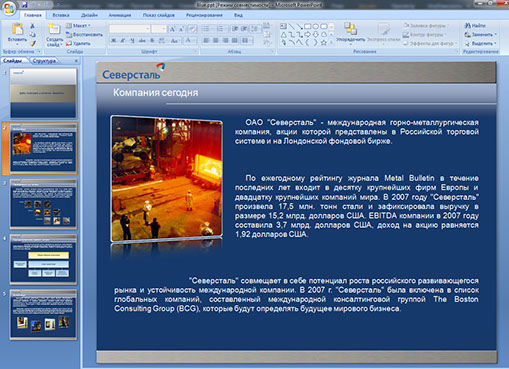The width and height of the screenshot is (509, 369).
Task: Select slide 4 thumbnail with diagram
Action: (43, 259)
